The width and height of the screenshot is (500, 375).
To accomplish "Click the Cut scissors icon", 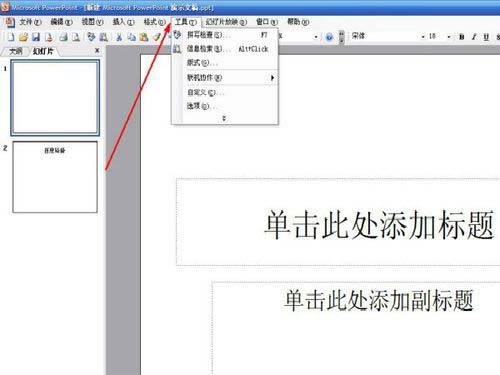I will [119, 37].
